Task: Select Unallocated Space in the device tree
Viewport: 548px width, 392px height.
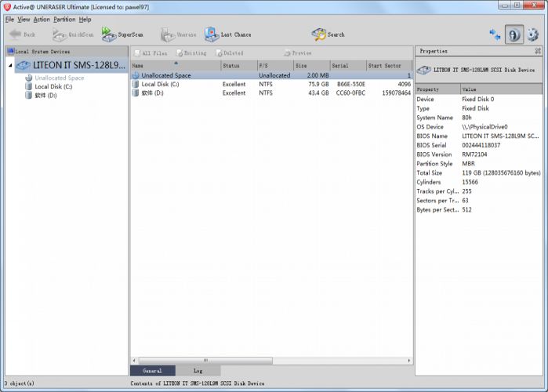Action: click(x=59, y=78)
